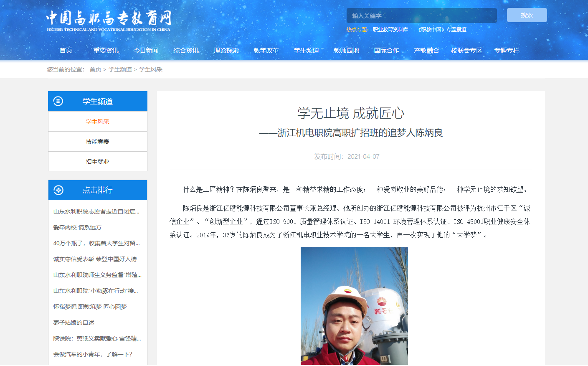Click the photo of 陈炳良 in hard hat
588x366 pixels.
(x=354, y=305)
